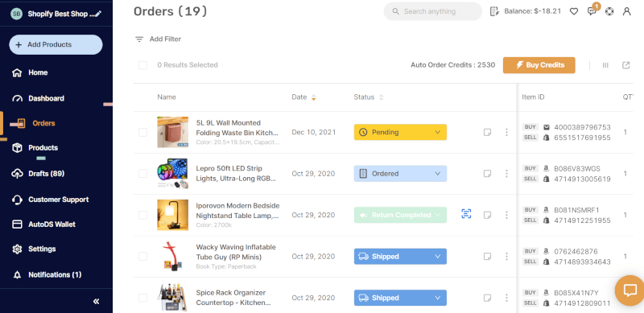Screen dimensions: 644x313
Task: Click the Add Products button
Action: 56,45
